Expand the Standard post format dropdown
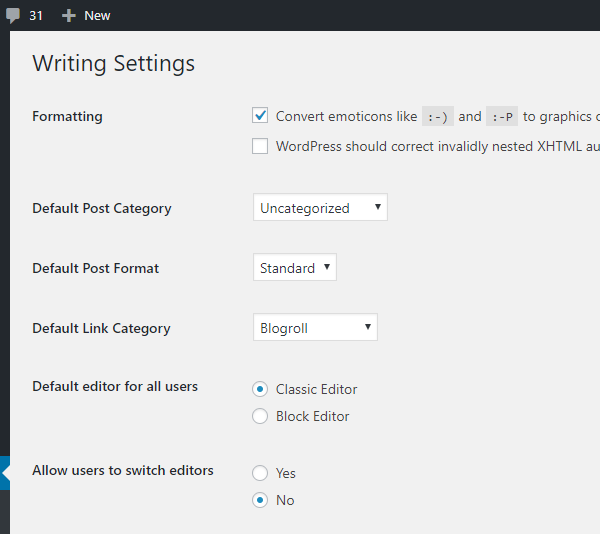Viewport: 600px width, 534px height. pos(295,268)
